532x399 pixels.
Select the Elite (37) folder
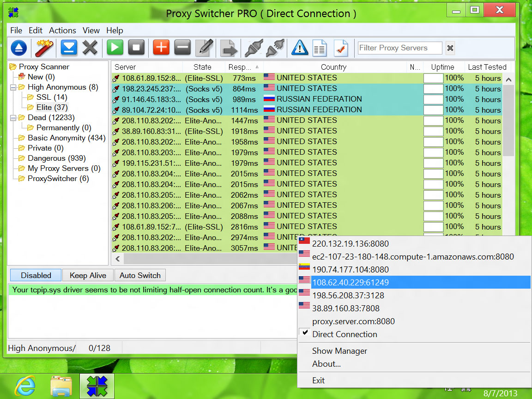[52, 108]
